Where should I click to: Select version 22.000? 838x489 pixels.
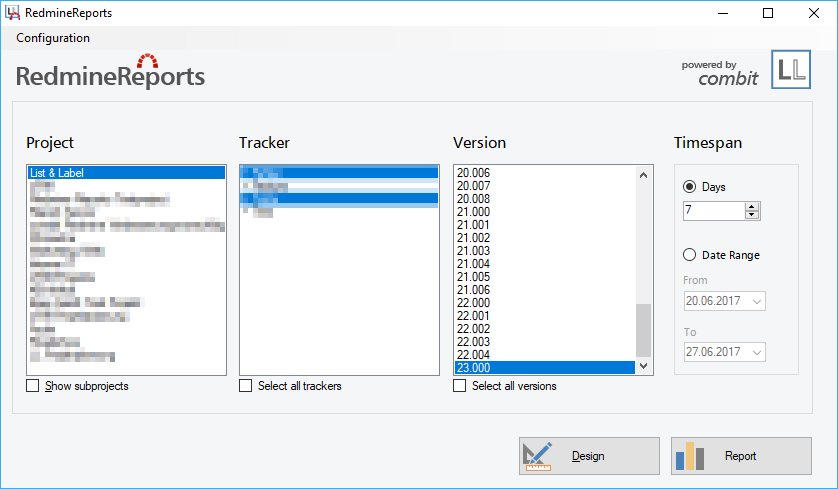[x=545, y=302]
